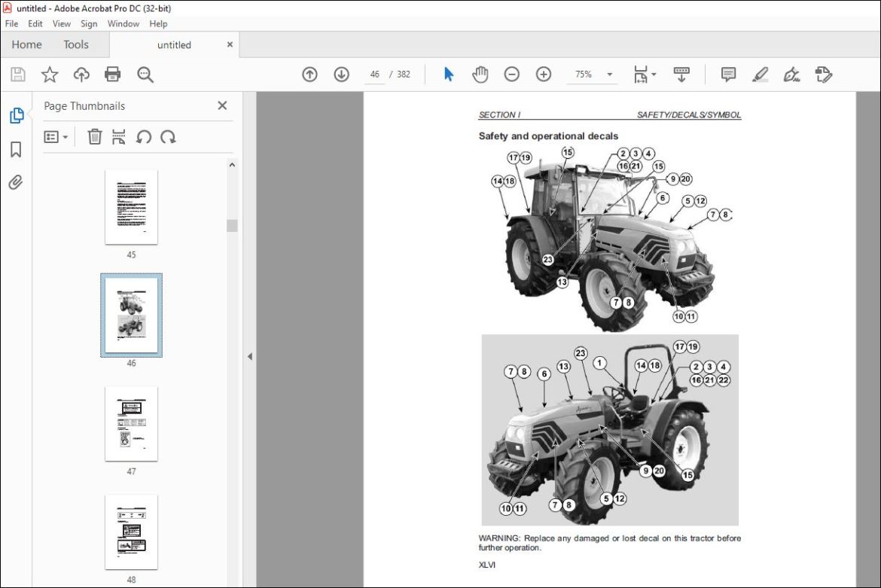881x588 pixels.
Task: Open the Comment tool
Action: 728,74
